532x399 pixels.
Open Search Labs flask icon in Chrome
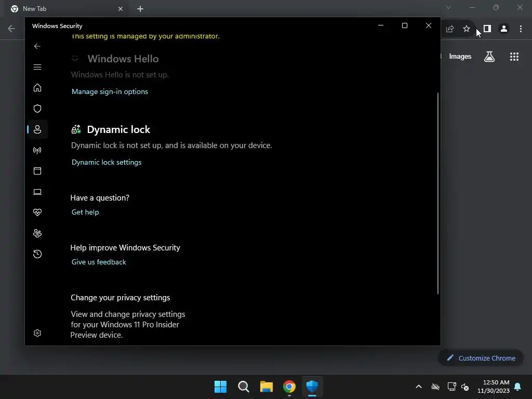[x=489, y=57]
